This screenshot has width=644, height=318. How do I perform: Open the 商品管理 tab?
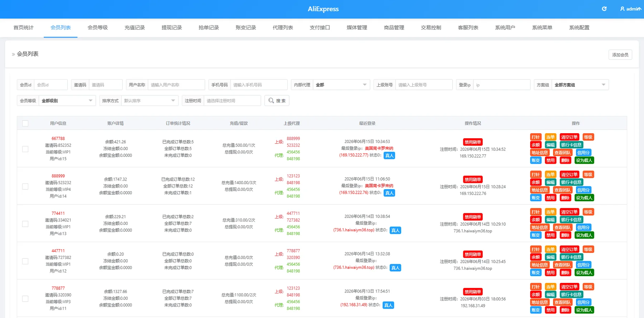point(394,28)
